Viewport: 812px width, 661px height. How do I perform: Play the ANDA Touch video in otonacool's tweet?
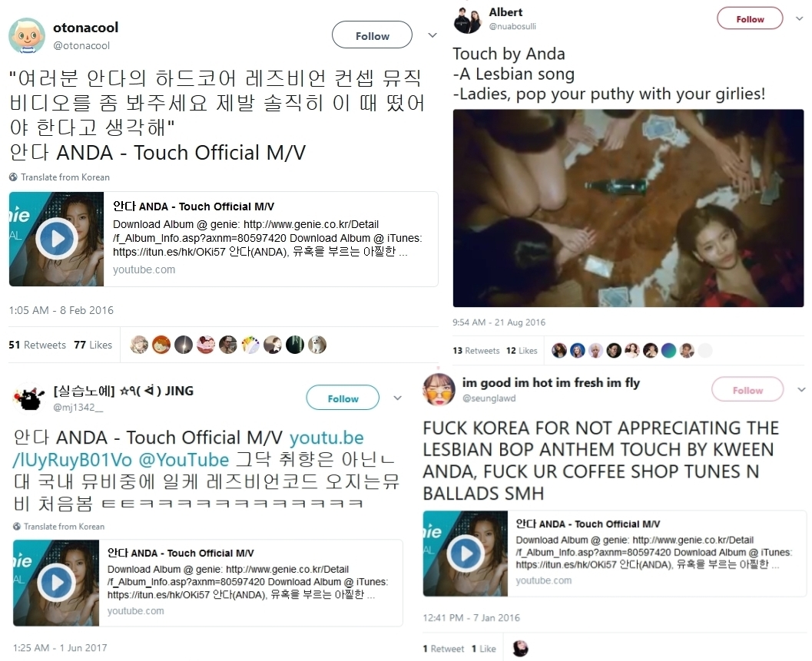point(56,239)
